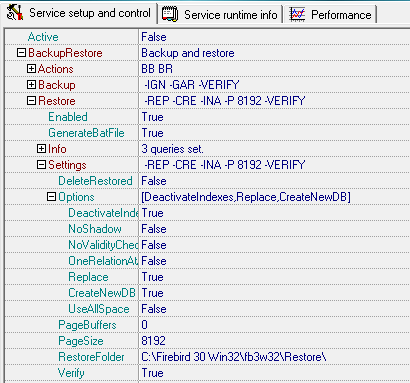
Task: Click the PageSize value 8192
Action: click(x=153, y=341)
